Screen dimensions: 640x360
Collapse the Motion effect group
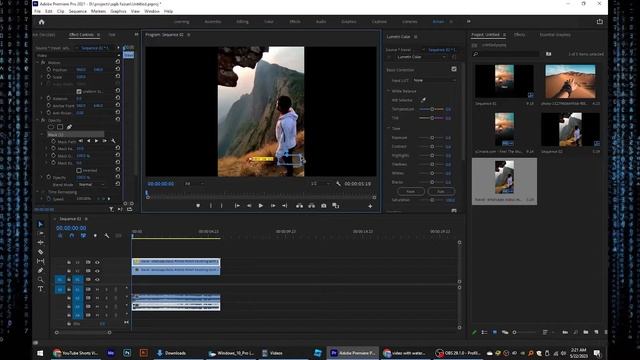38,62
